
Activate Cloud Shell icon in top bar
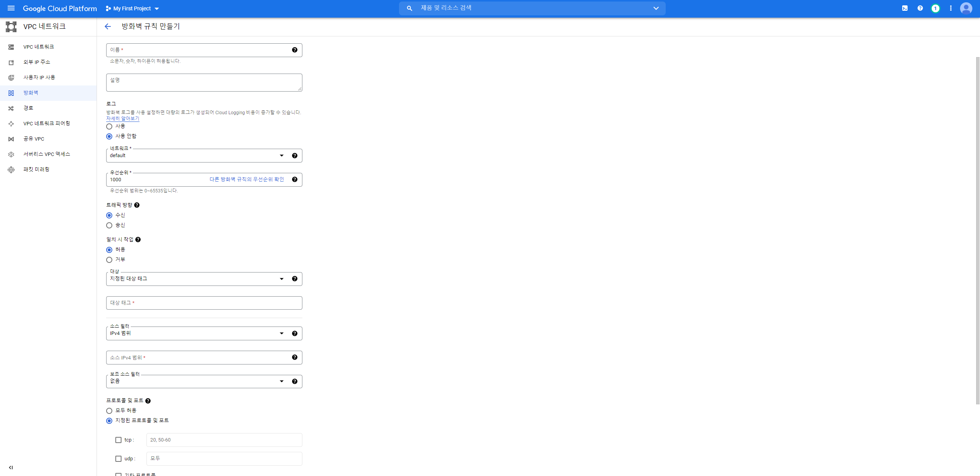tap(904, 8)
